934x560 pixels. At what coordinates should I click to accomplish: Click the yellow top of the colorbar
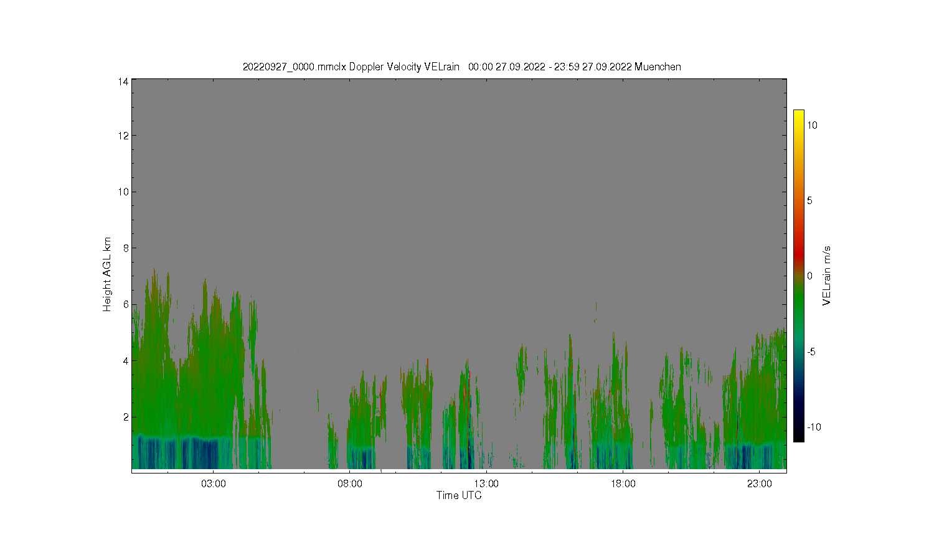[x=799, y=115]
